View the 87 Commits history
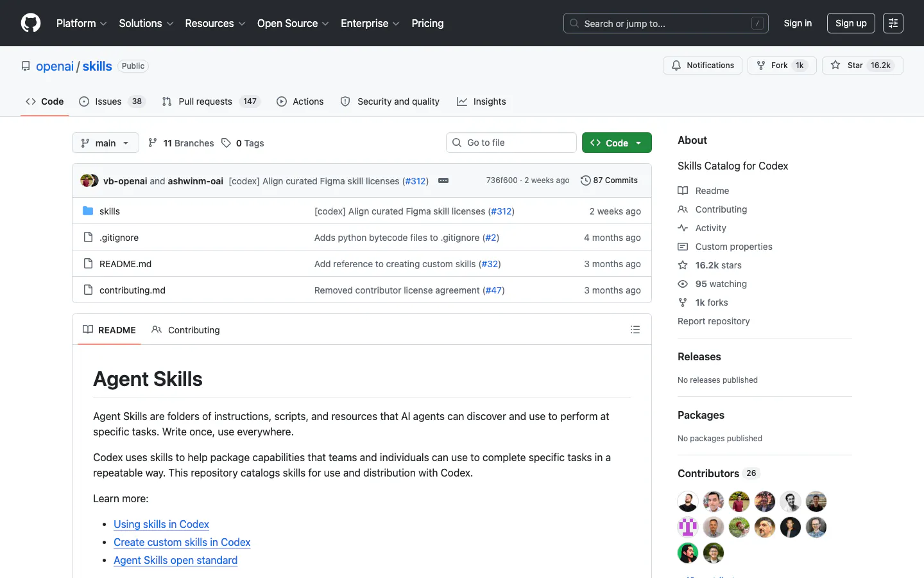 [x=609, y=180]
